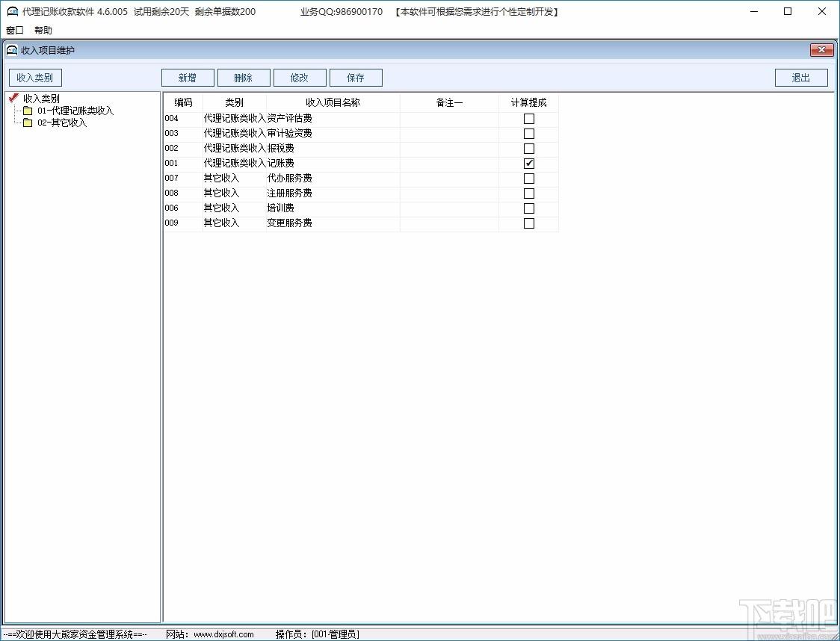This screenshot has width=840, height=641.
Task: Uncheck 计算提成 for 记账费 row
Action: tap(529, 164)
